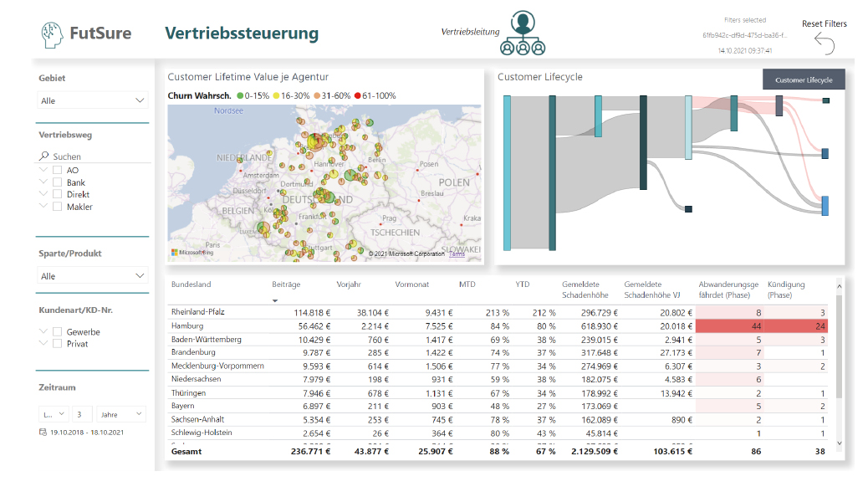The height and width of the screenshot is (502, 868).
Task: Check the Gewerbe customer type box
Action: 57,331
